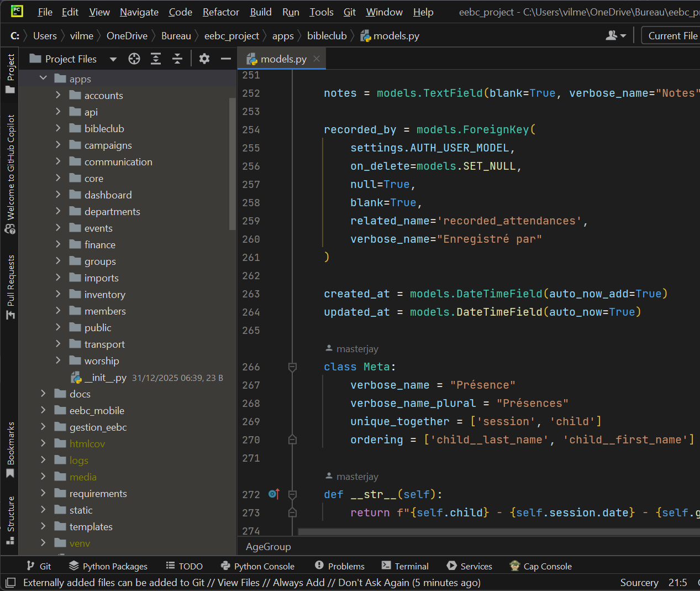Open Project panel settings gear
The image size is (700, 591).
click(x=204, y=59)
